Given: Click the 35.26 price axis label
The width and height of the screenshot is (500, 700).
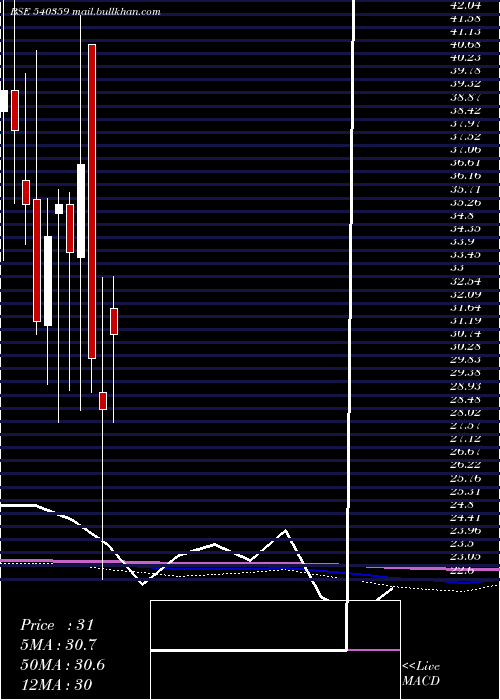Looking at the screenshot, I should (x=466, y=202).
